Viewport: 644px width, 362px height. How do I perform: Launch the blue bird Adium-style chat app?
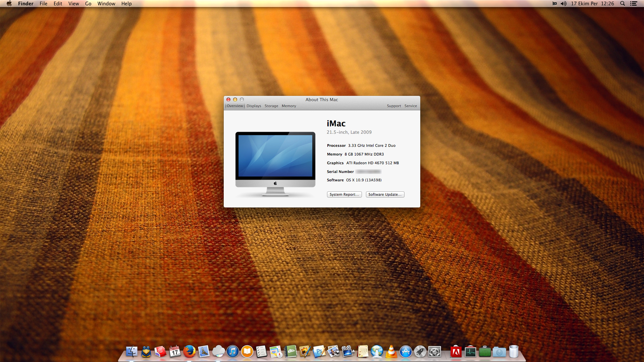pos(146,352)
